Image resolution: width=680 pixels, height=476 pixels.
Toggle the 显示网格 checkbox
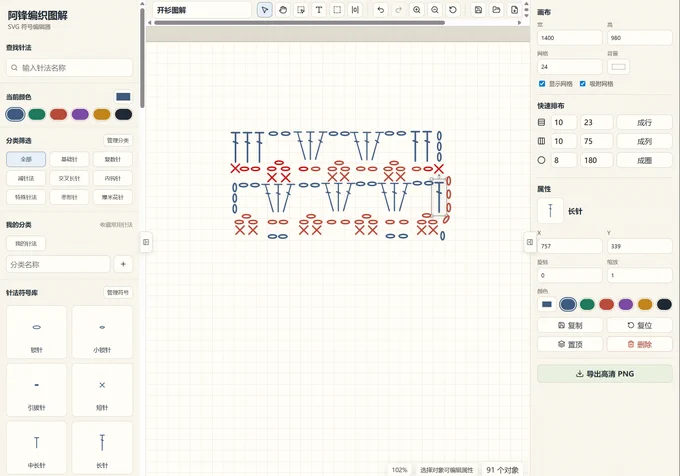pyautogui.click(x=542, y=84)
